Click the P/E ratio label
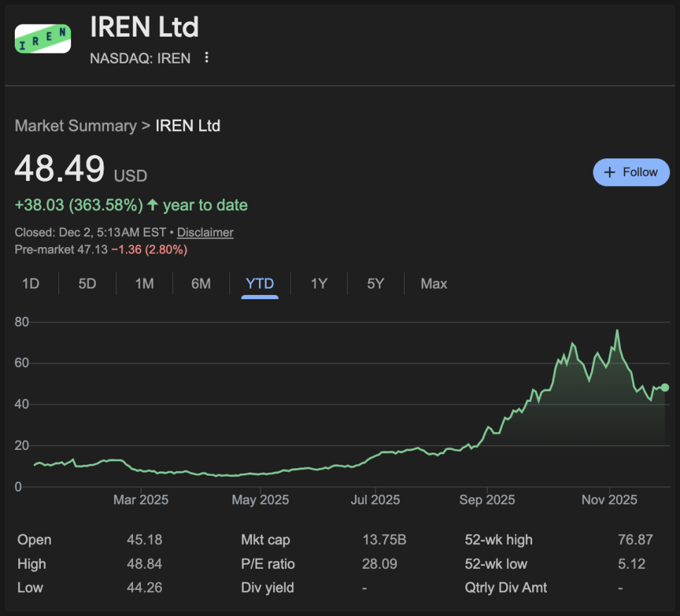Viewport: 680px width, 616px height. [x=267, y=564]
